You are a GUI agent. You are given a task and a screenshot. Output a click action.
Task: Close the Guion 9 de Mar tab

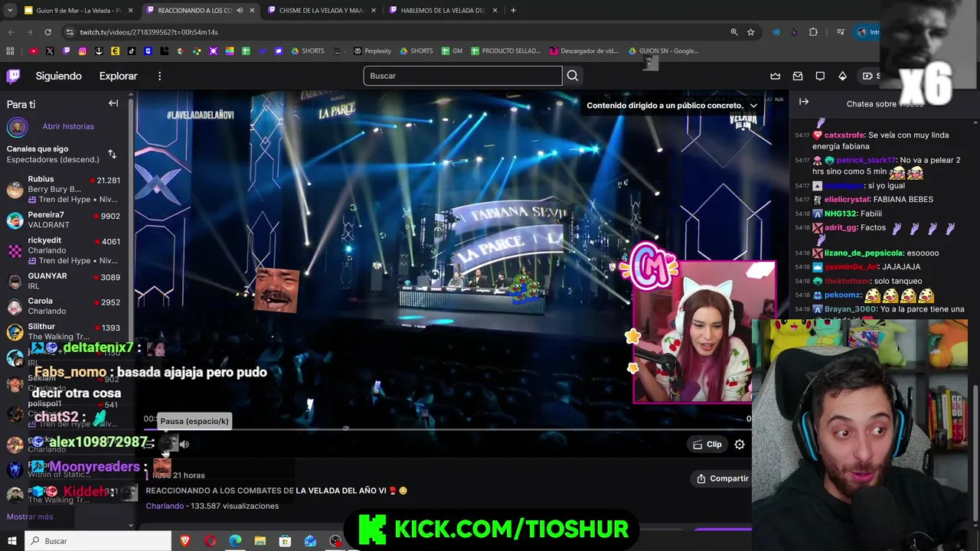(x=131, y=11)
